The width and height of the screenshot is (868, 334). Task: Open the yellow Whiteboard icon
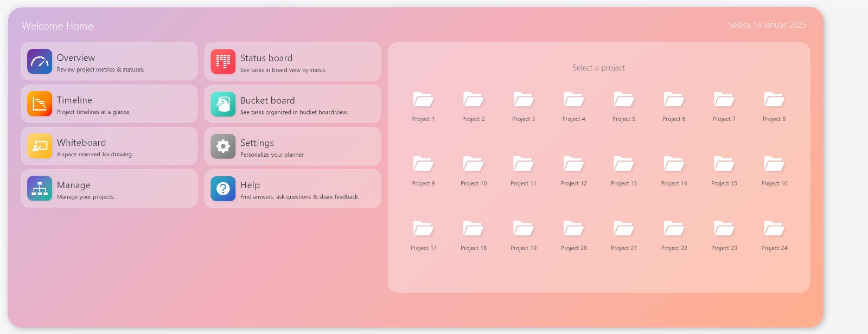(x=40, y=146)
